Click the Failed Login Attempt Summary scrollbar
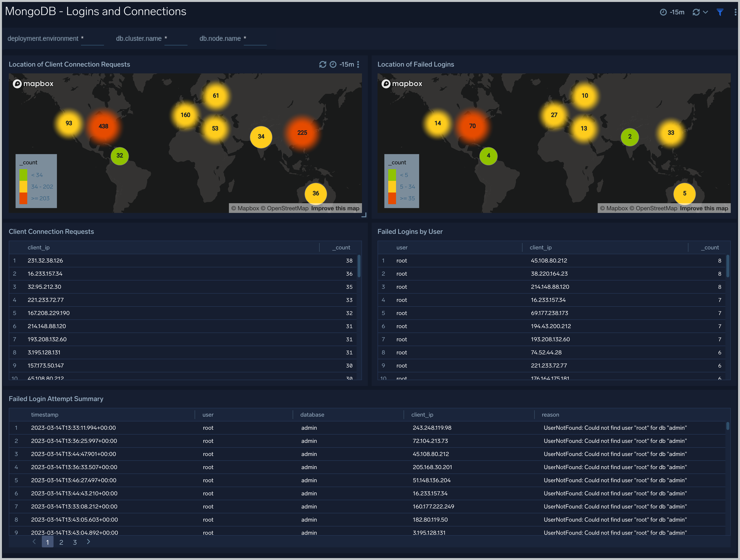This screenshot has height=560, width=740. click(x=728, y=426)
